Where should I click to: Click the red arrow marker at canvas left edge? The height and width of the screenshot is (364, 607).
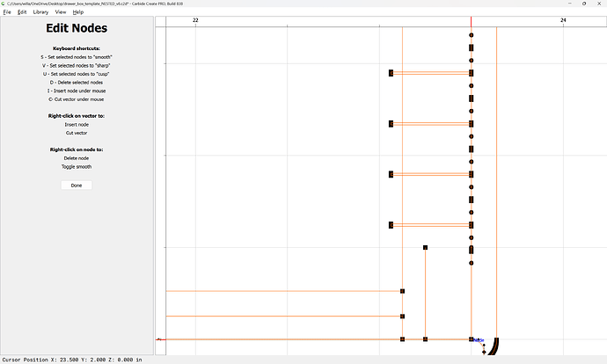click(x=159, y=339)
